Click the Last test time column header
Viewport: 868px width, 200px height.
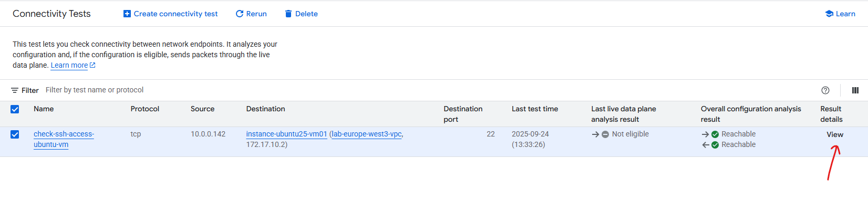coord(535,109)
